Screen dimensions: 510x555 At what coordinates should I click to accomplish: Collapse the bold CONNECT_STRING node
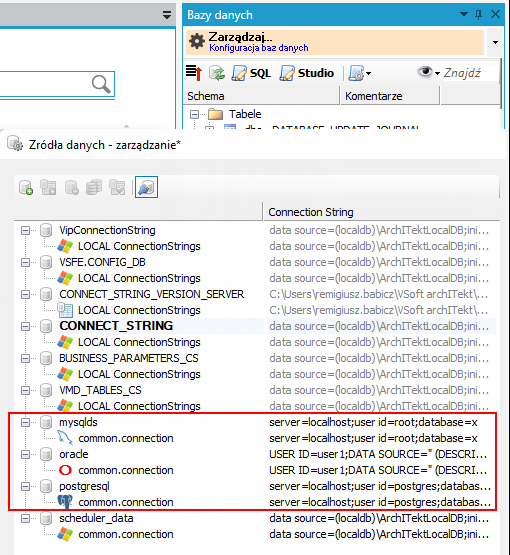point(25,326)
